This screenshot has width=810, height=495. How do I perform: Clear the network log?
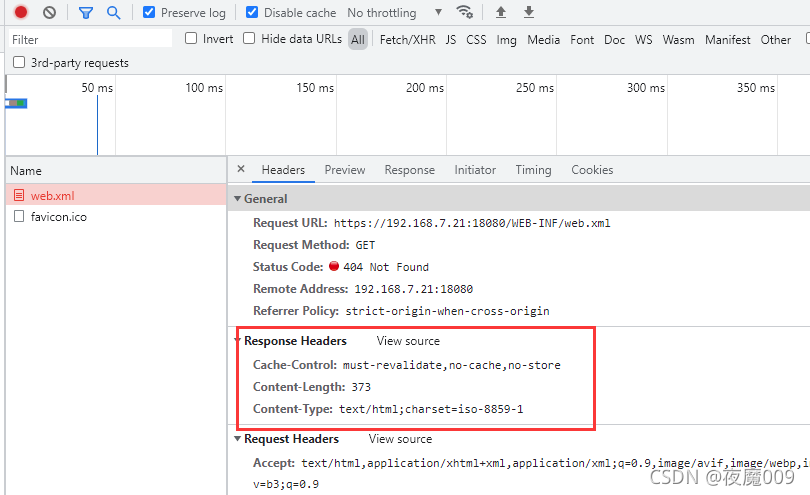coord(50,12)
